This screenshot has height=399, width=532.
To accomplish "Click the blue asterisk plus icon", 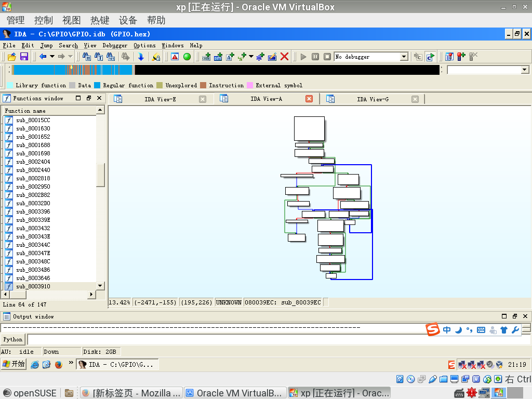I will coord(260,57).
